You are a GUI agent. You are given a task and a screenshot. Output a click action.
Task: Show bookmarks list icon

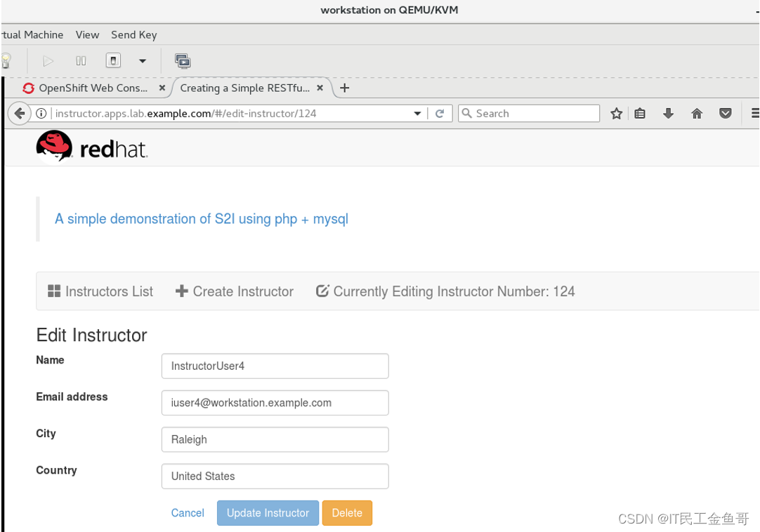pyautogui.click(x=640, y=114)
